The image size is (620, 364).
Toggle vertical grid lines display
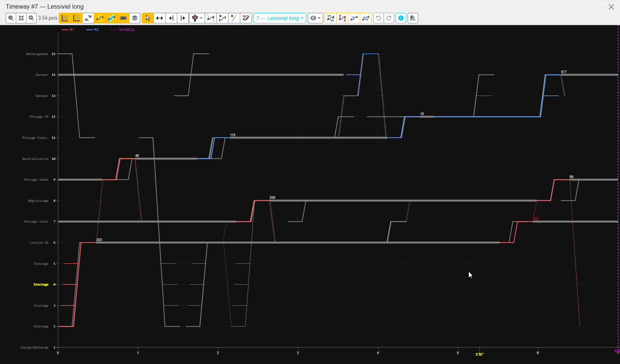(x=77, y=18)
